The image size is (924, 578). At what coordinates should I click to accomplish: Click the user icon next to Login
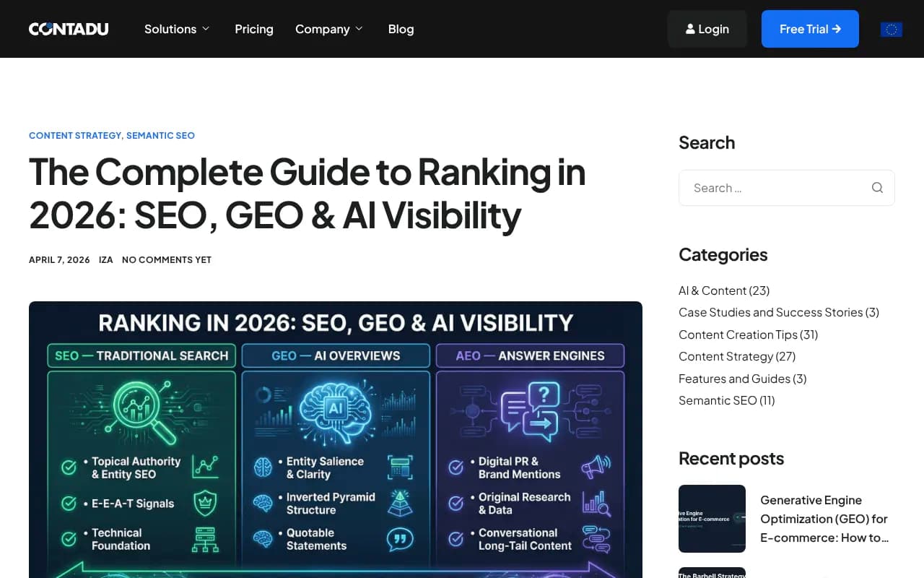coord(690,29)
